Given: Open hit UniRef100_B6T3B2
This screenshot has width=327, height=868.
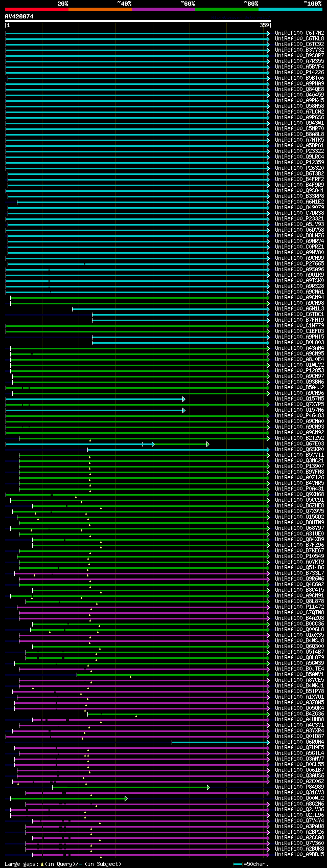Looking at the screenshot, I should coord(299,173).
